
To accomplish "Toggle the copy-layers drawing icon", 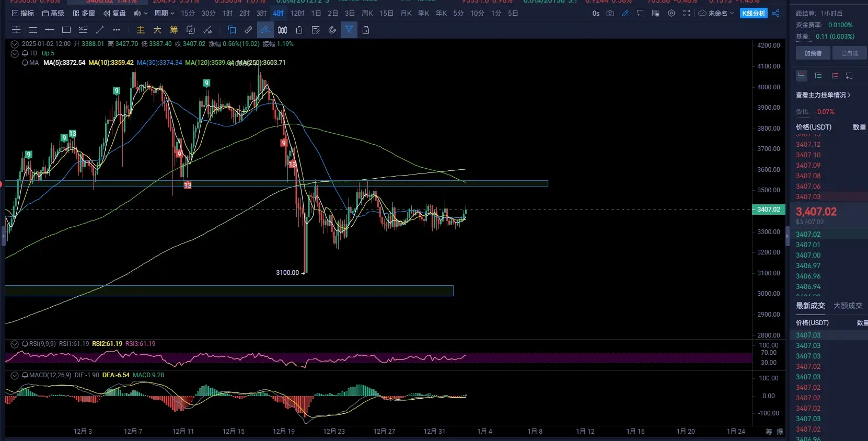I will pos(232,30).
